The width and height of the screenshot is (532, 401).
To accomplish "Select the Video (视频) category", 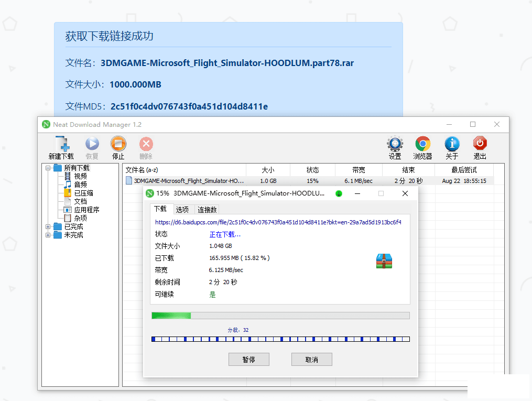I will click(80, 176).
